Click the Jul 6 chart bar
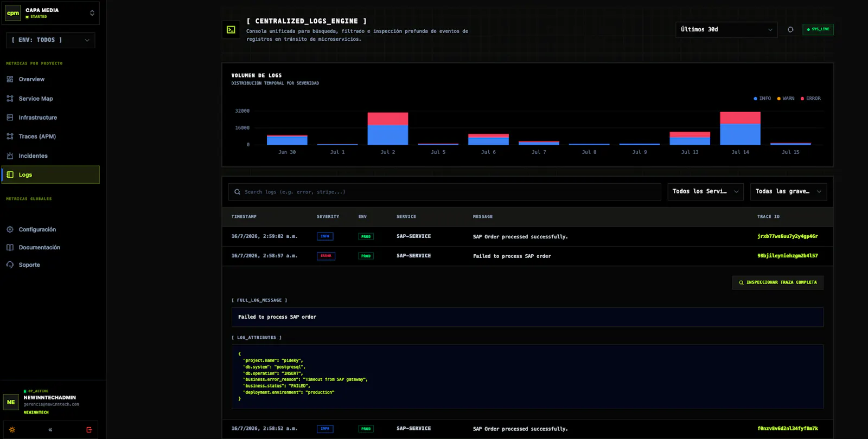 click(x=488, y=139)
